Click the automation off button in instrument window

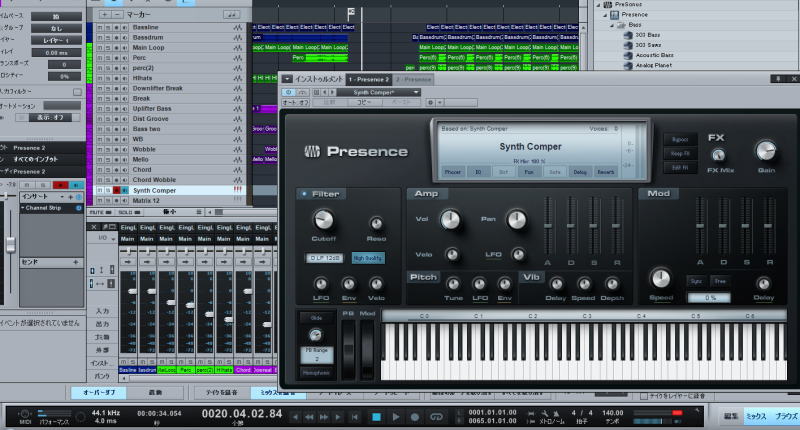(x=296, y=103)
